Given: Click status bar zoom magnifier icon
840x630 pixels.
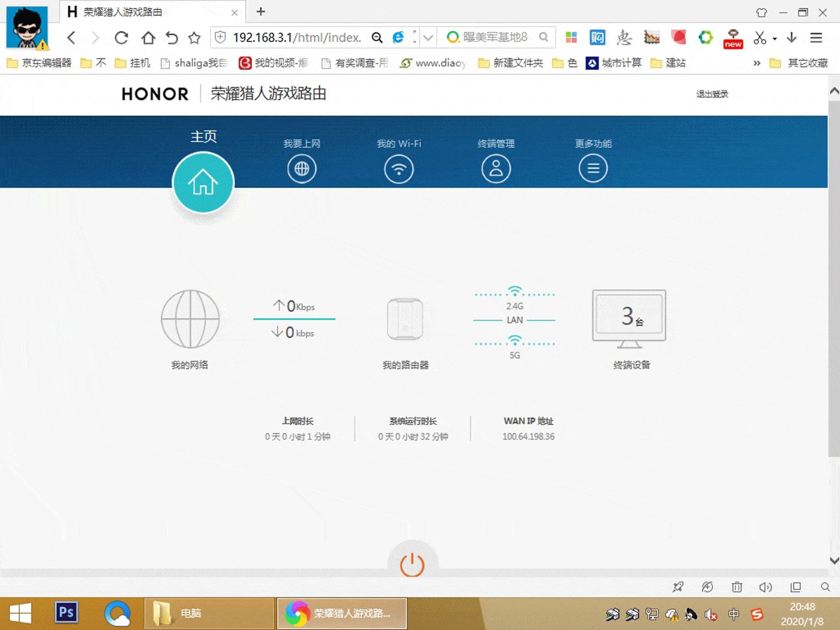Looking at the screenshot, I should (x=825, y=587).
